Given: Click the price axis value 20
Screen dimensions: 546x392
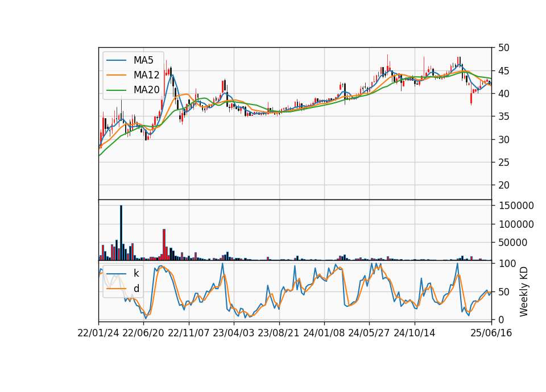Looking at the screenshot, I should point(503,185).
